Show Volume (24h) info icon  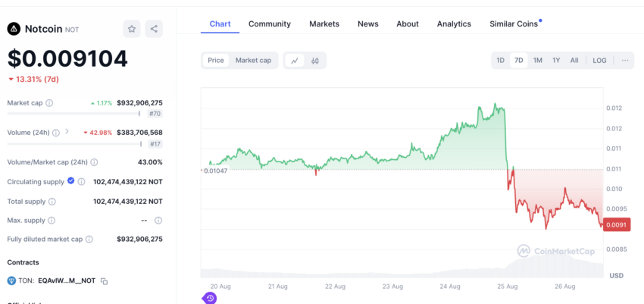click(x=56, y=133)
